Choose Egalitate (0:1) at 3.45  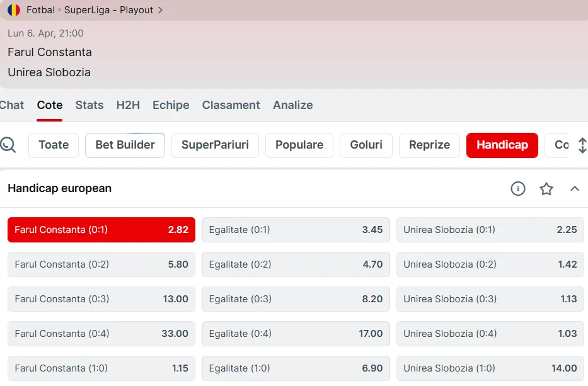[x=296, y=230]
